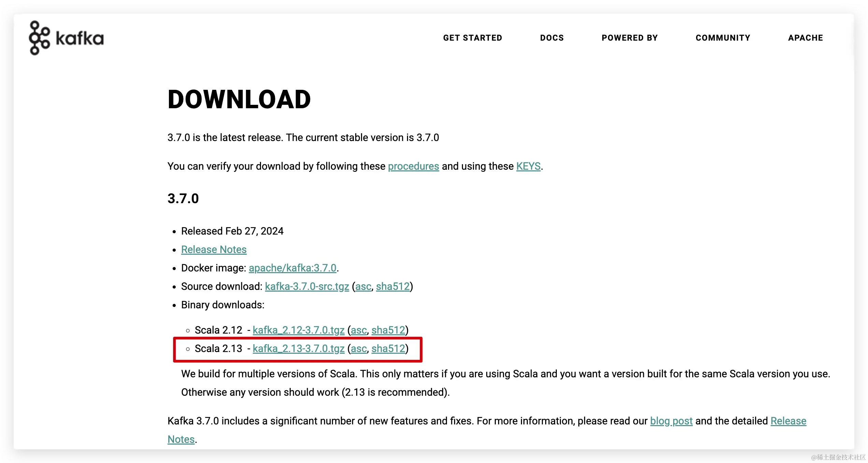The image size is (868, 463).
Task: Open sha512 checksum for Scala 2.12 binary
Action: coord(388,330)
